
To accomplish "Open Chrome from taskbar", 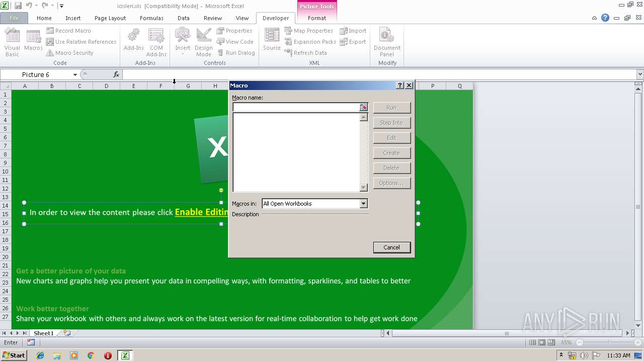I will point(91,355).
